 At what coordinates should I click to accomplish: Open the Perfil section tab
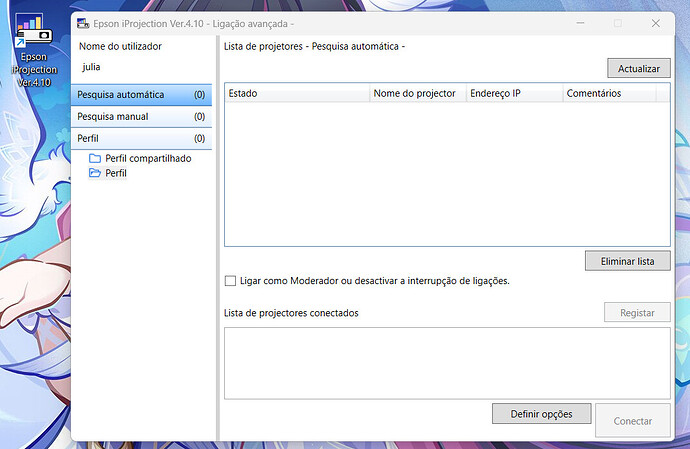[141, 138]
